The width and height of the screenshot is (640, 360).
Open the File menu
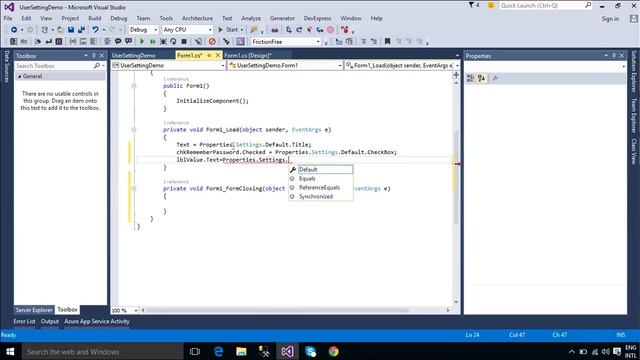click(x=8, y=18)
